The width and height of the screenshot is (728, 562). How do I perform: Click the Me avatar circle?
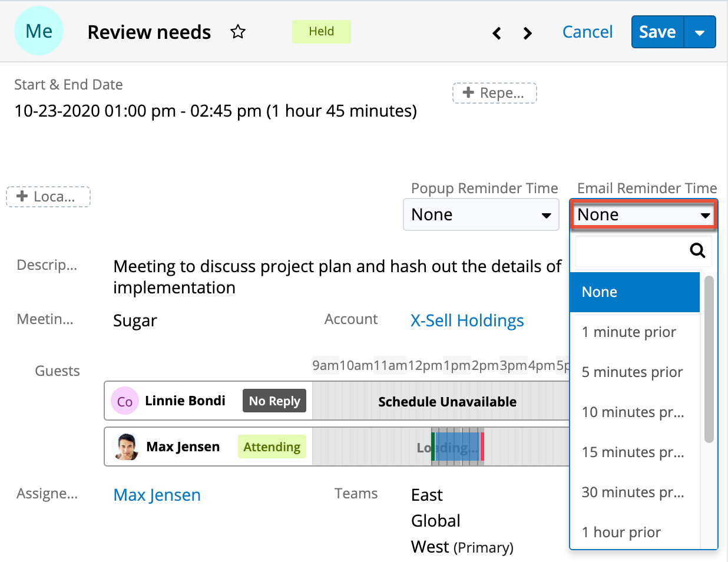[x=39, y=31]
